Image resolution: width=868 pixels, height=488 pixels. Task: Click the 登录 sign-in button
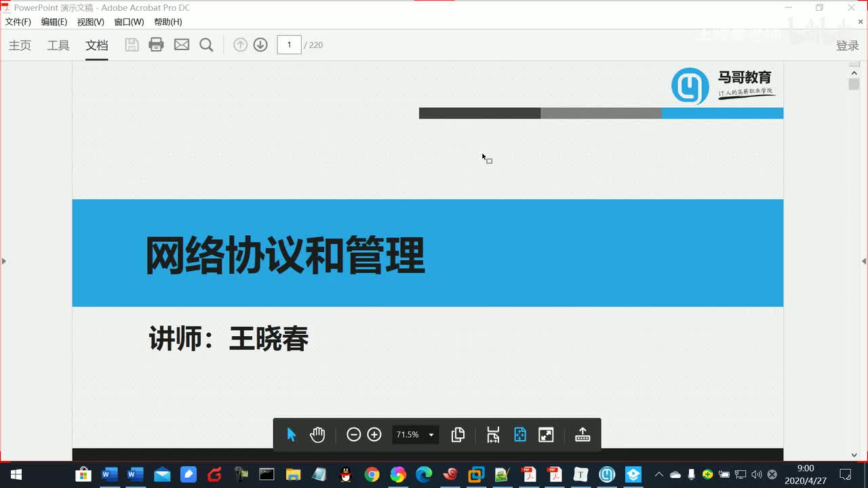coord(848,45)
